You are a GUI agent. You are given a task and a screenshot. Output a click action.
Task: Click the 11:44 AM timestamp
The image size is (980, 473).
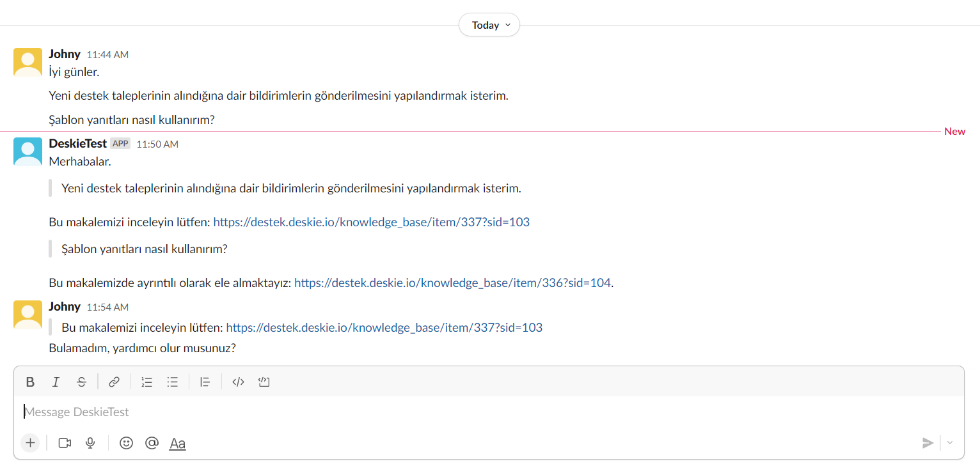[x=107, y=55]
